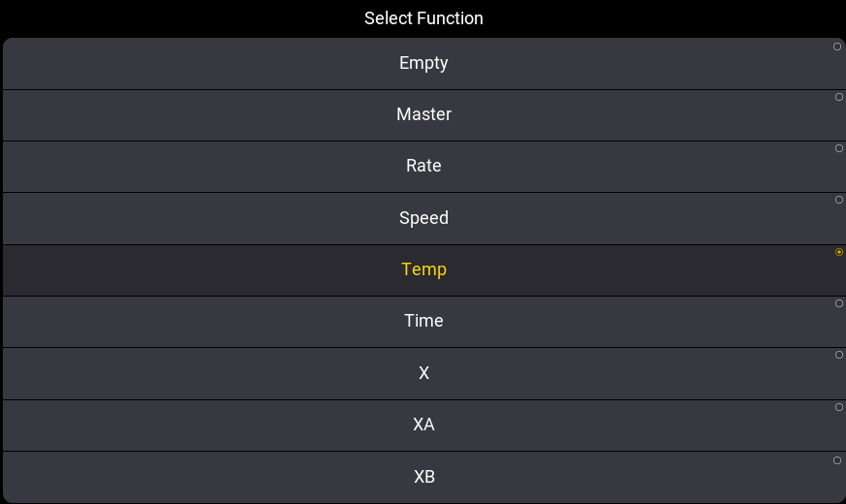846x504 pixels.
Task: Click the XB row radio circle
Action: tap(837, 460)
